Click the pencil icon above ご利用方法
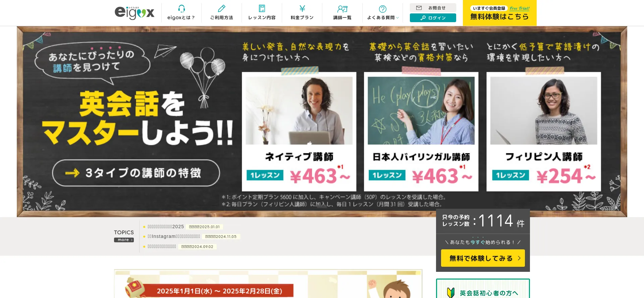 222,8
